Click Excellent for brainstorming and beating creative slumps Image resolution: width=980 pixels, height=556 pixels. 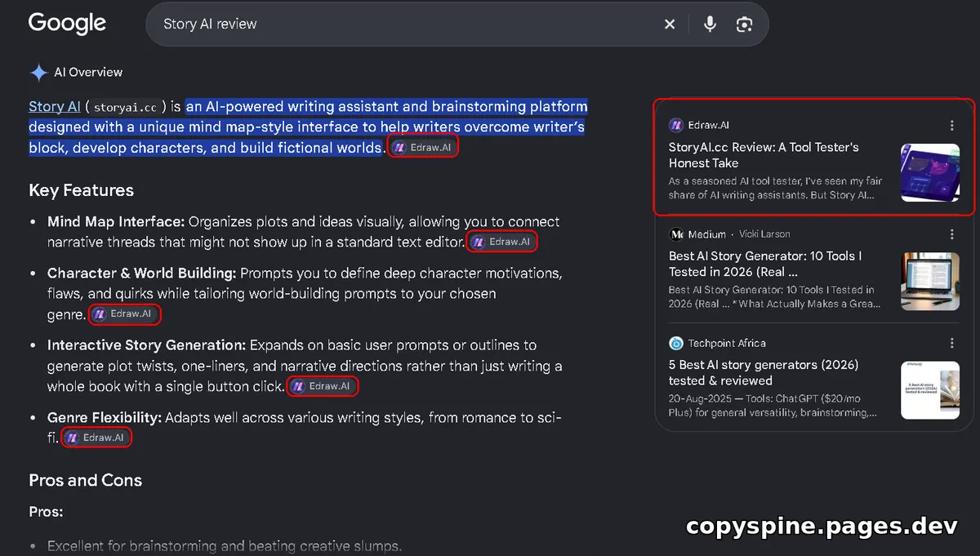225,546
